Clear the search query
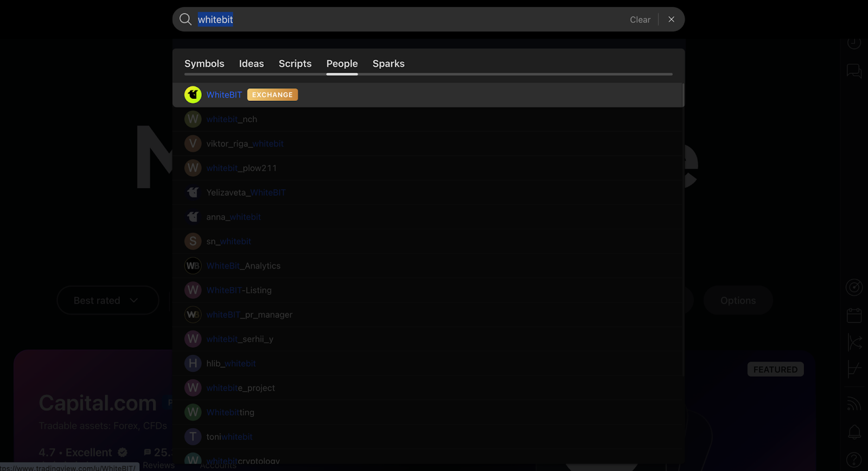The height and width of the screenshot is (471, 868). 640,20
